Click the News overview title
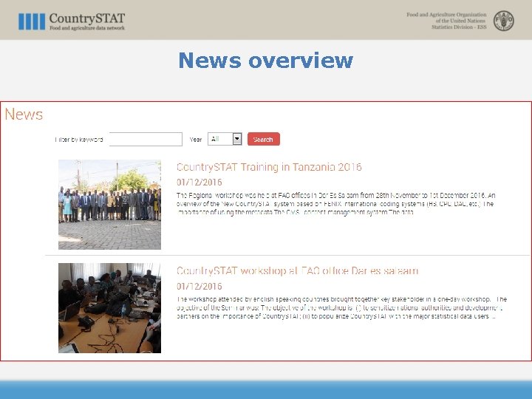Image resolution: width=532 pixels, height=399 pixels. (266, 61)
